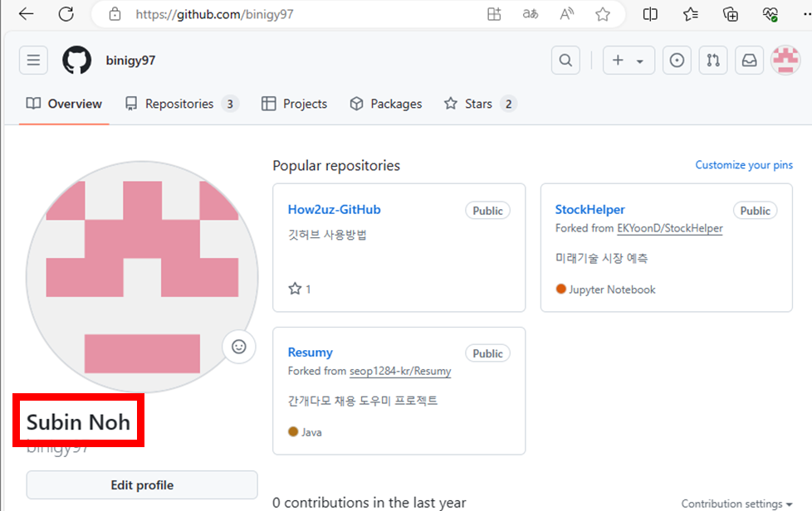Click the 간개다모 채용 도우미 프로젝트 description
The height and width of the screenshot is (511, 812).
tap(363, 401)
